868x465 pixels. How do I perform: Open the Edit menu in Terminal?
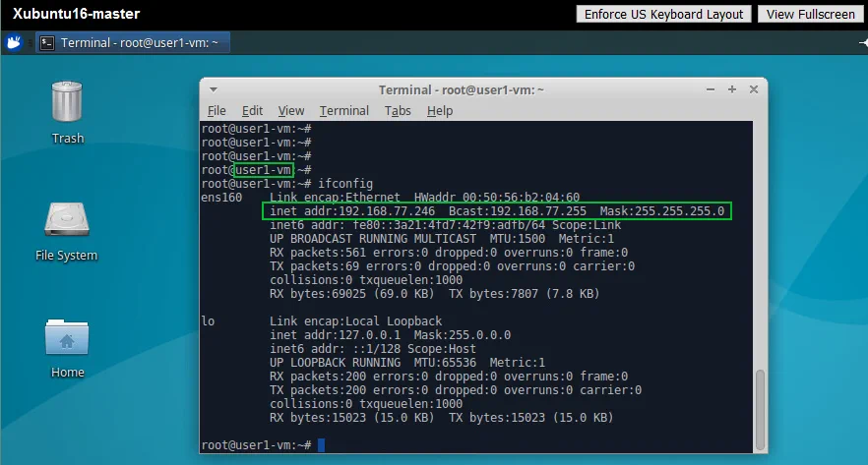(252, 111)
